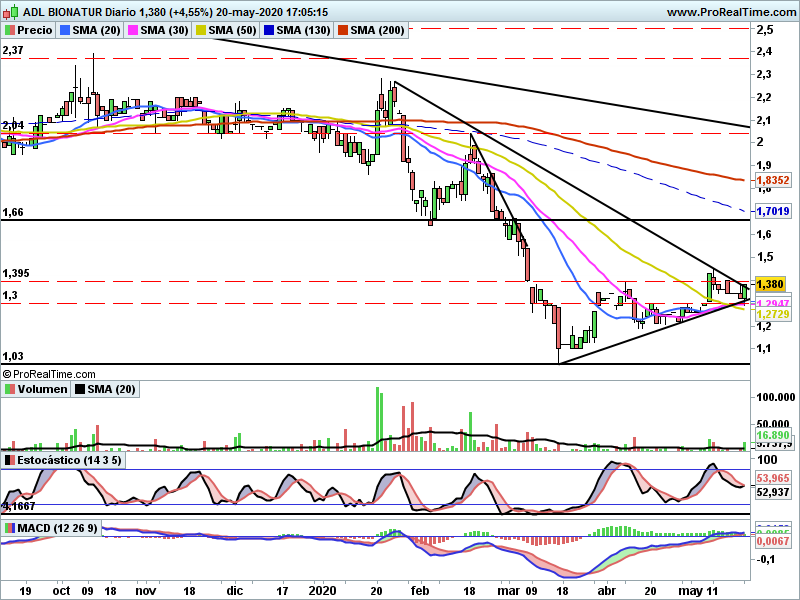Screen dimensions: 800x600
Task: Click the © ProRealTime.com copyright text
Action: click(x=49, y=374)
